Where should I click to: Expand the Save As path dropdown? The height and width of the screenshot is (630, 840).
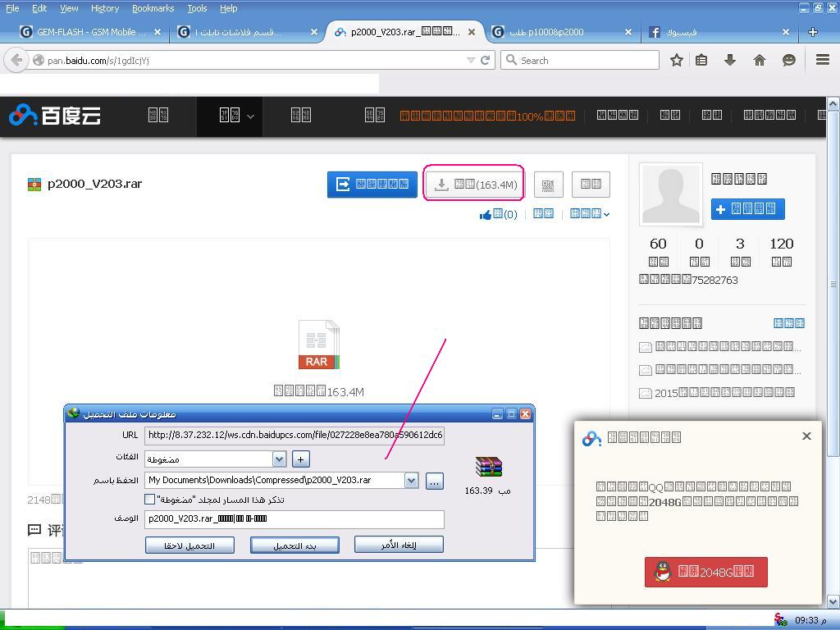pos(412,481)
